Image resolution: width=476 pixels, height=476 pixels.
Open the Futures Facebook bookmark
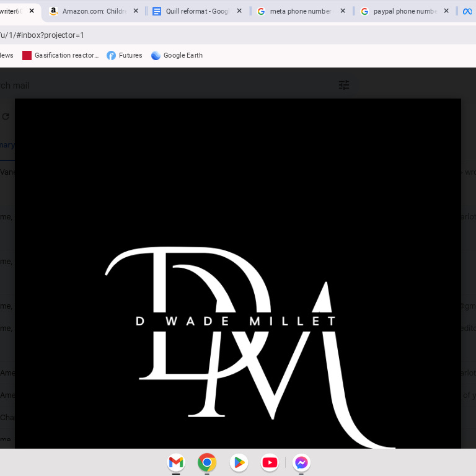coord(125,55)
